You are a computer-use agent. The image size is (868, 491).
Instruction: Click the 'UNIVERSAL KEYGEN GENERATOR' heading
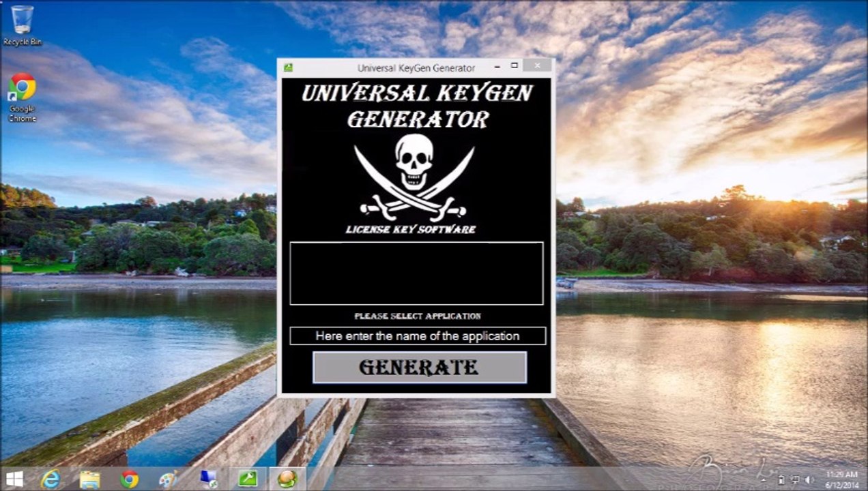click(417, 106)
